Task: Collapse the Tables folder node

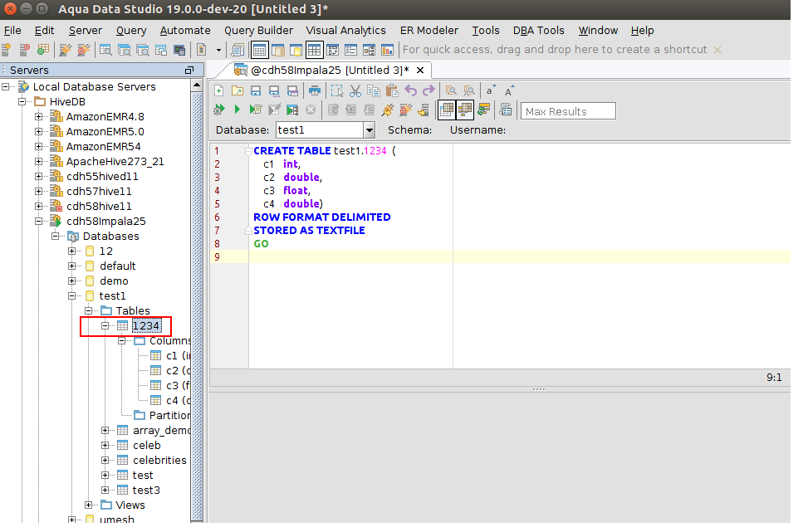Action: click(x=88, y=311)
